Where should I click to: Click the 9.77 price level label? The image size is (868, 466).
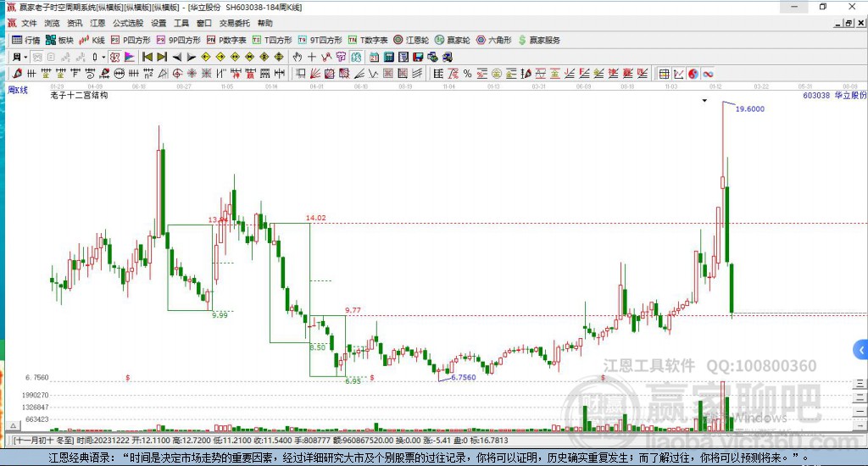click(x=353, y=310)
